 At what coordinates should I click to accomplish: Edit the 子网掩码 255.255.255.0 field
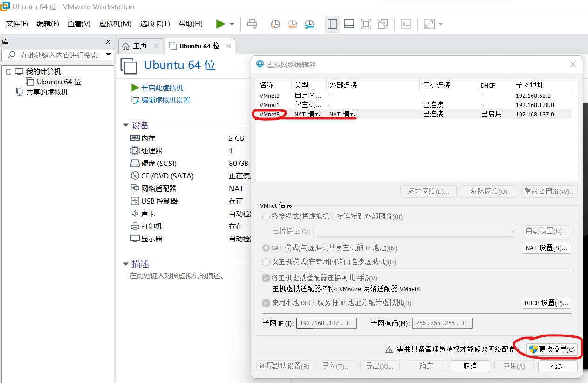point(442,323)
